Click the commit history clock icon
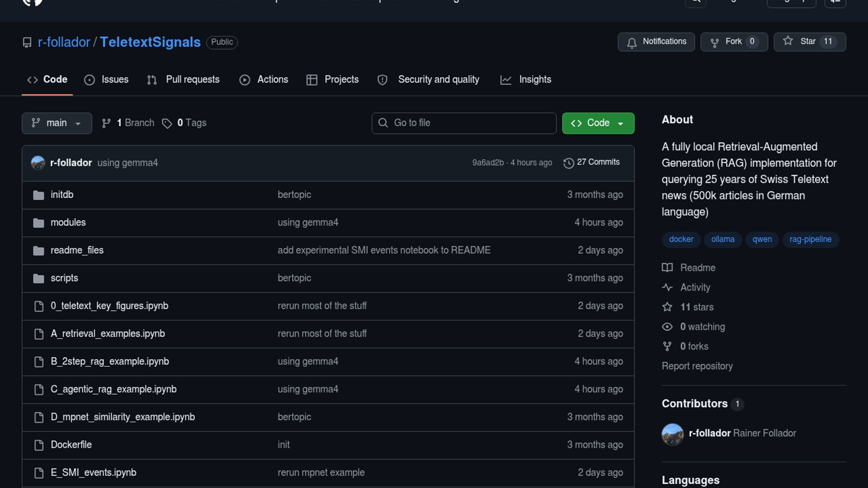 pyautogui.click(x=568, y=163)
